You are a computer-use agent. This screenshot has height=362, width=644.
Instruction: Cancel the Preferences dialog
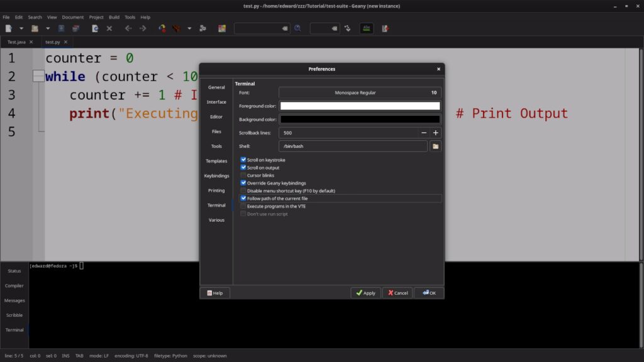click(x=397, y=293)
